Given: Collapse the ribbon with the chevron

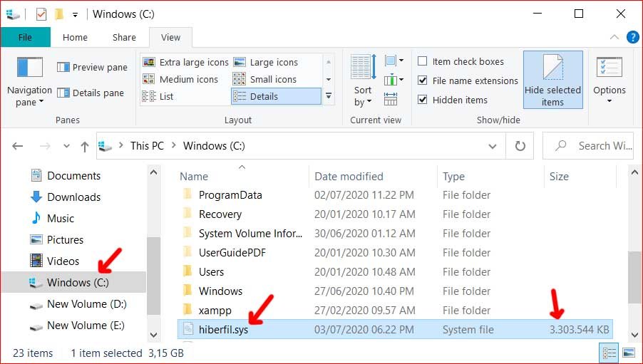Looking at the screenshot, I should [614, 37].
